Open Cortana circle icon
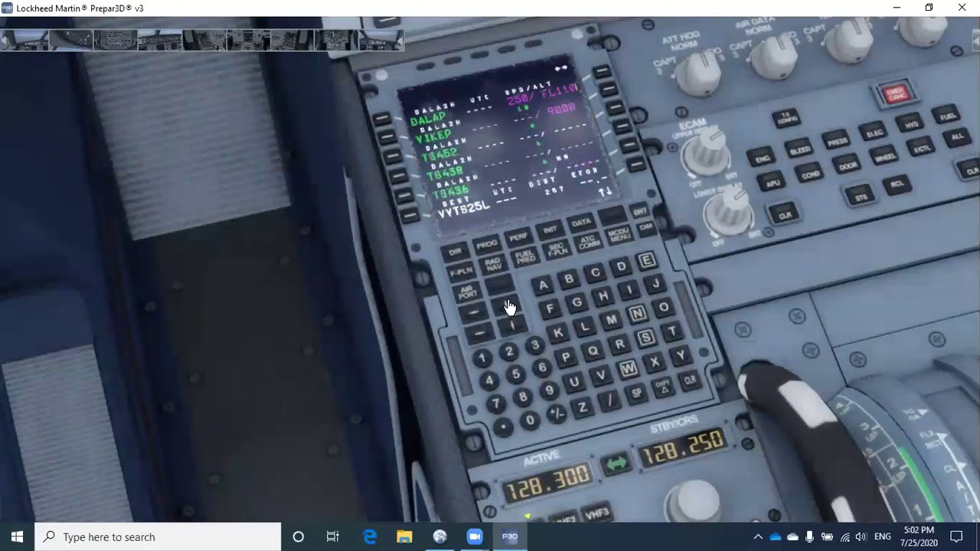This screenshot has width=980, height=551. 299,536
